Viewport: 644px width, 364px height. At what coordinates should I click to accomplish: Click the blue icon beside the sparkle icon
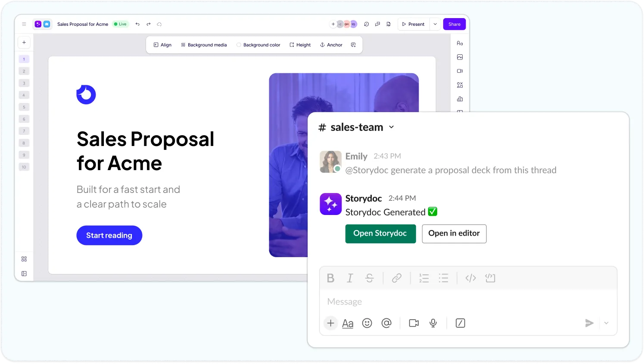(47, 24)
